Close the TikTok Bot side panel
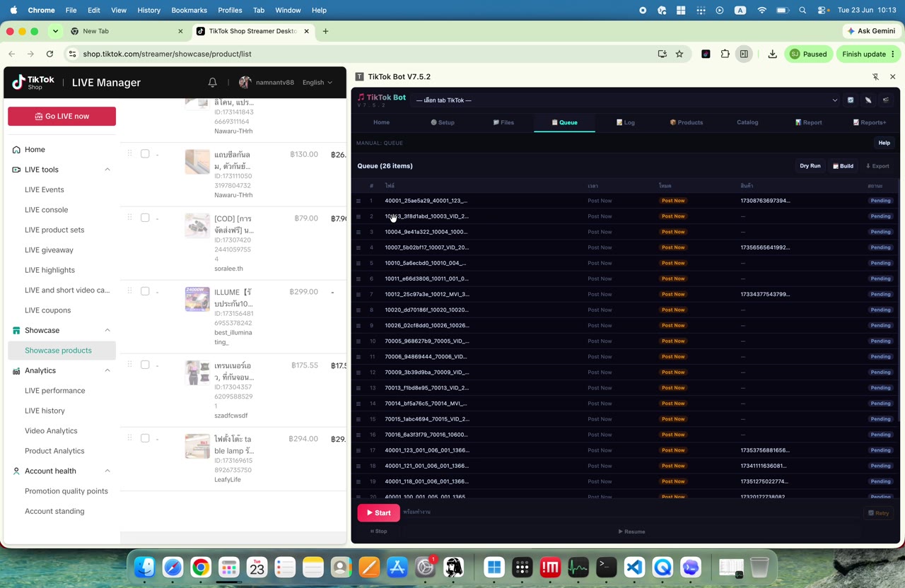This screenshot has width=905, height=588. [x=892, y=76]
